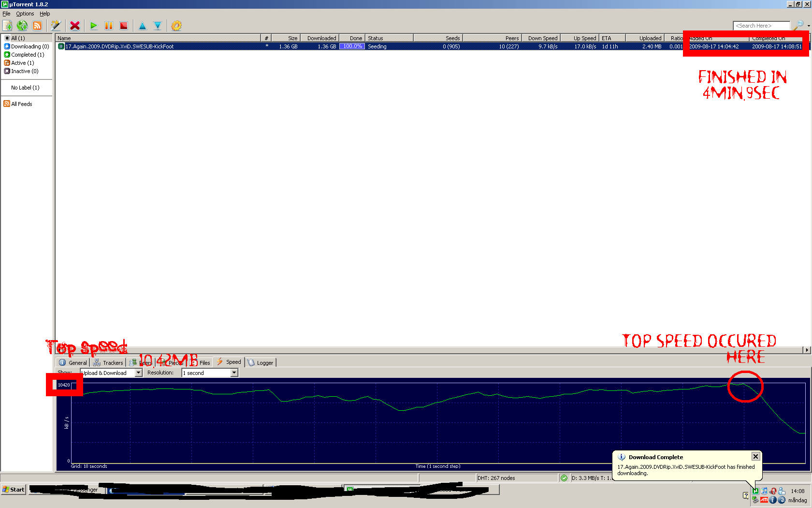
Task: Click the Messenger tray icon
Action: click(782, 491)
